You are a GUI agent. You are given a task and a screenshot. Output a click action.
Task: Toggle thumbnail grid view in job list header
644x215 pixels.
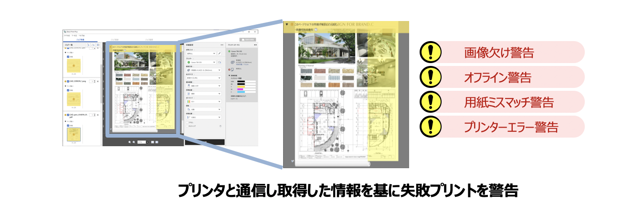(98, 45)
